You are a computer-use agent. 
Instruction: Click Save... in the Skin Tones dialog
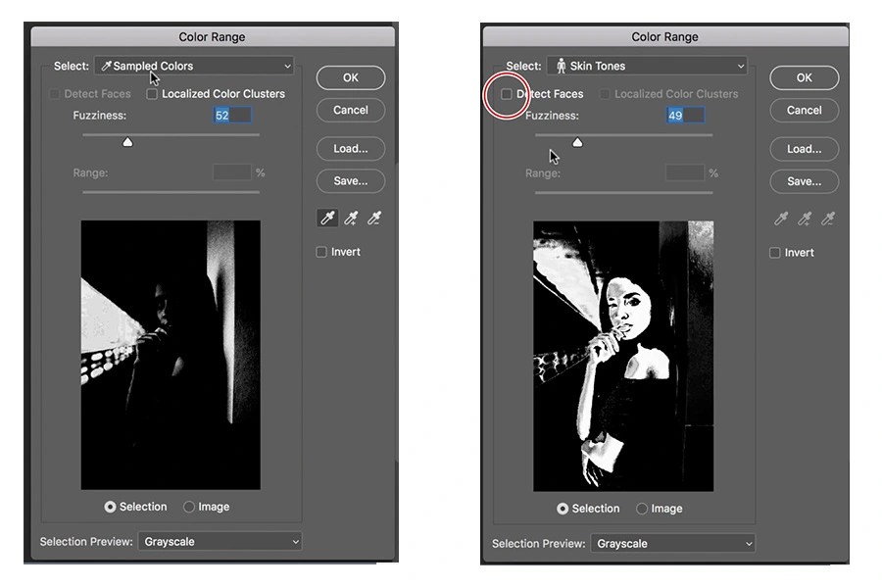805,181
